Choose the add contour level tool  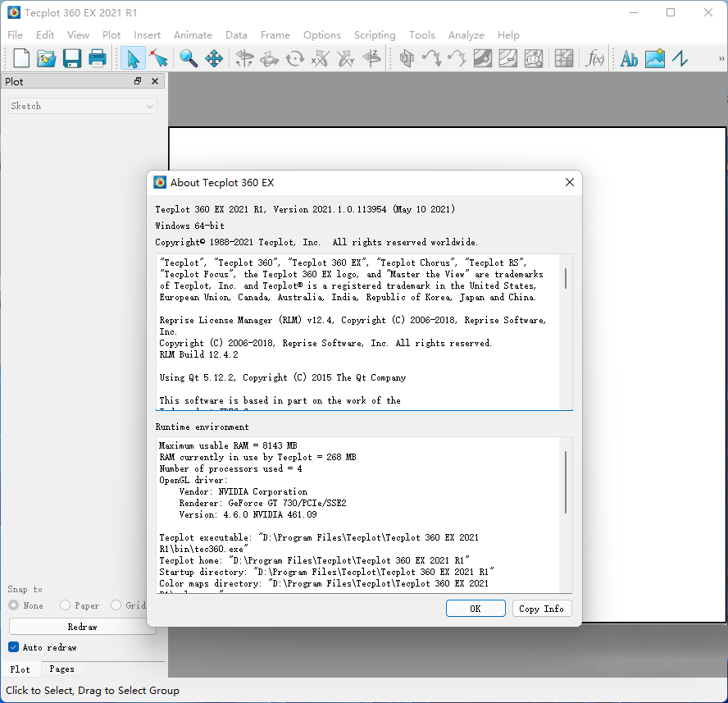coord(483,58)
